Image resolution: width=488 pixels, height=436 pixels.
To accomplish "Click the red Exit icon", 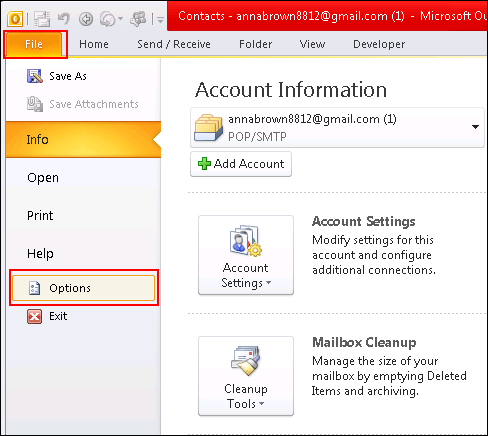I will [x=34, y=316].
